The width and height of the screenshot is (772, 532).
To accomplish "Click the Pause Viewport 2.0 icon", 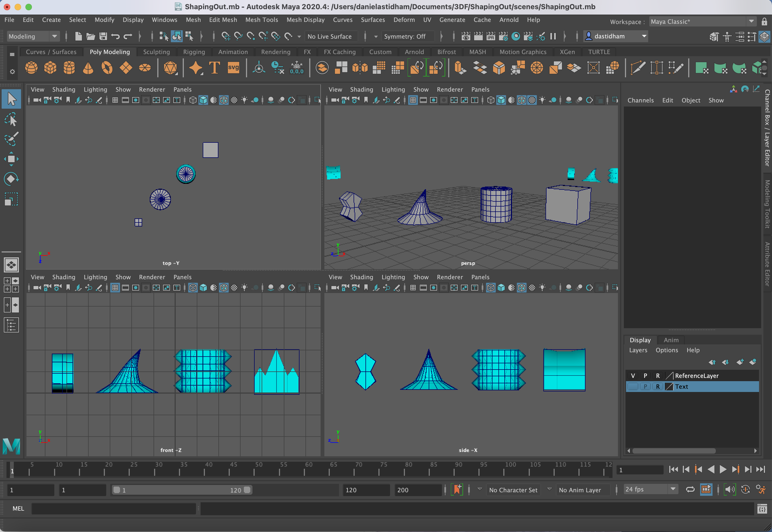I will pos(553,36).
